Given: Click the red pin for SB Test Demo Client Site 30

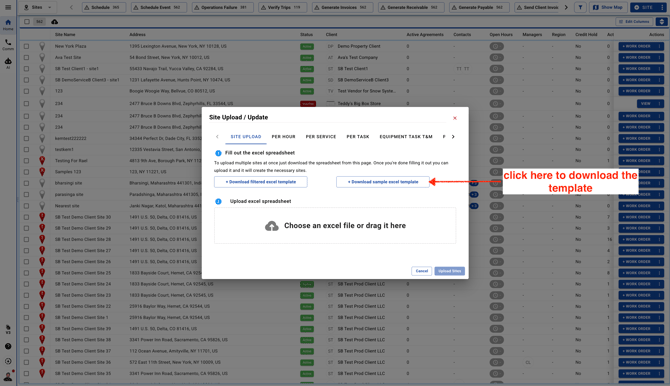Looking at the screenshot, I should (42, 217).
